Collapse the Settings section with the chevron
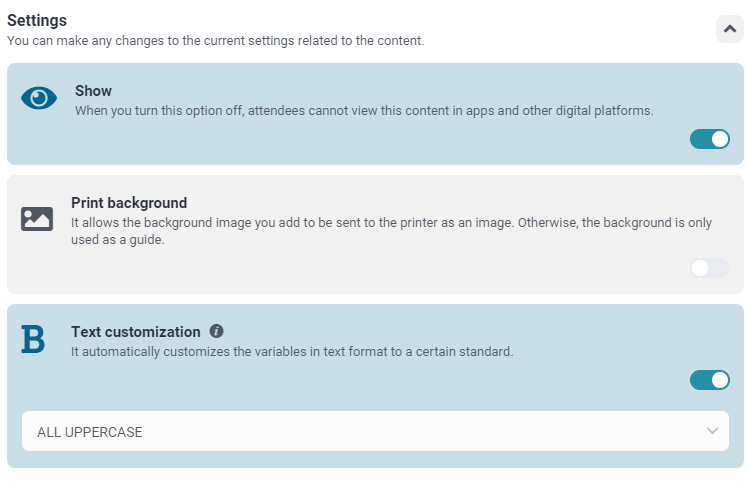This screenshot has width=746, height=483. [730, 30]
